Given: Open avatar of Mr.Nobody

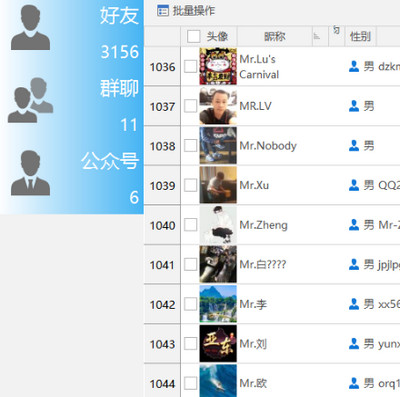Looking at the screenshot, I should coord(218,146).
